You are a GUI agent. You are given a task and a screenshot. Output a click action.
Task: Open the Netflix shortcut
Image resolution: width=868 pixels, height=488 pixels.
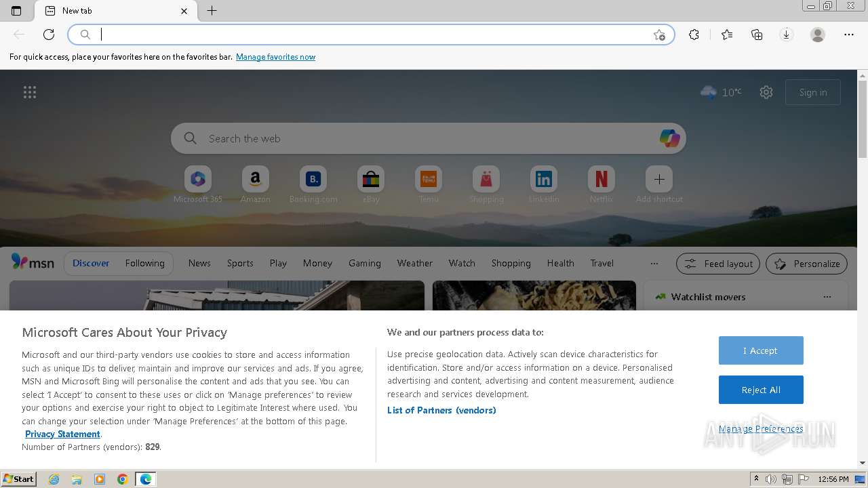(x=601, y=184)
